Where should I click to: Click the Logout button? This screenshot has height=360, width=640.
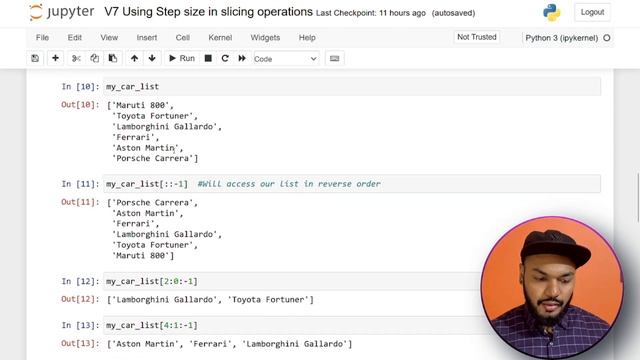pos(592,12)
